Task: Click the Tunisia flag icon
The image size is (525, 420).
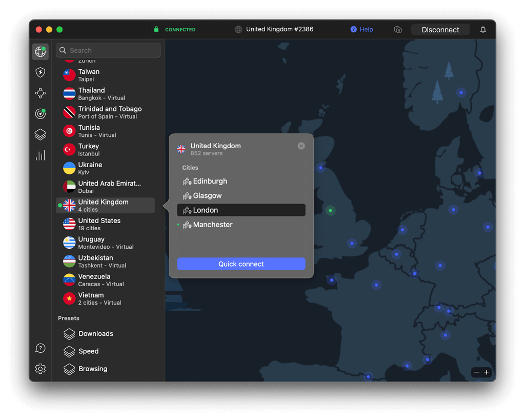Action: (69, 131)
